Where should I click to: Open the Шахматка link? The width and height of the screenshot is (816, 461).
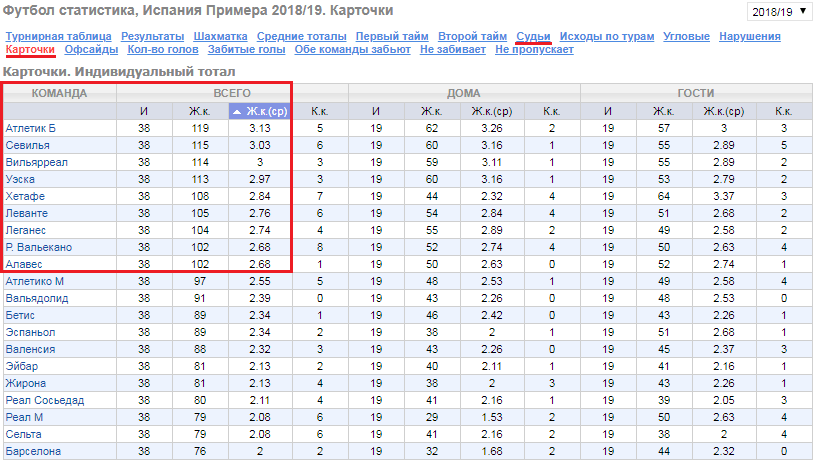[x=220, y=36]
